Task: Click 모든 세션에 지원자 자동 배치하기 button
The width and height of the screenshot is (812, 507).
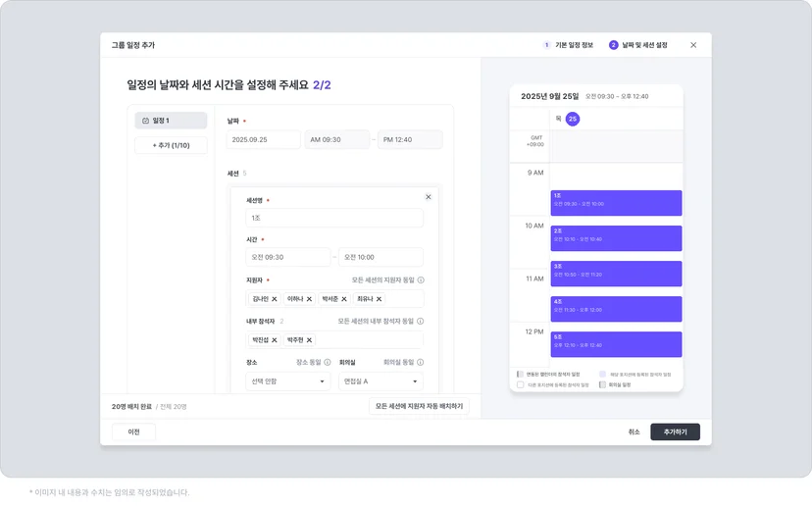Action: click(419, 406)
